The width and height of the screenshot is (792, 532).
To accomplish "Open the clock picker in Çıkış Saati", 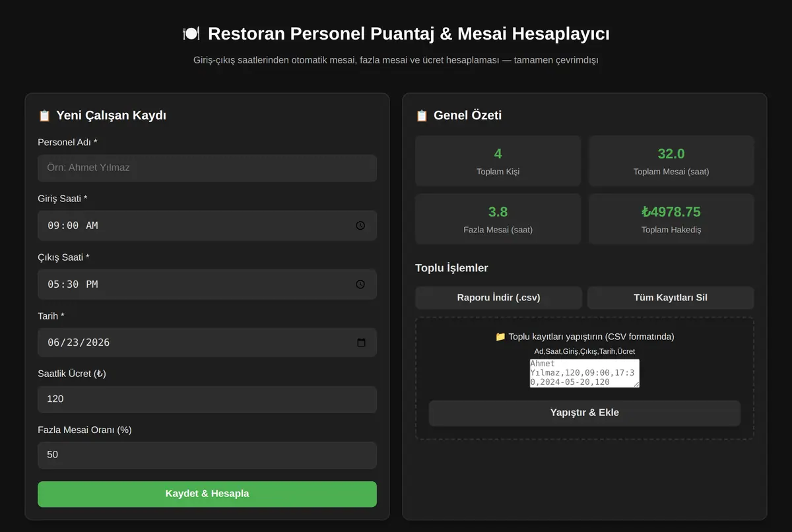I will (360, 284).
